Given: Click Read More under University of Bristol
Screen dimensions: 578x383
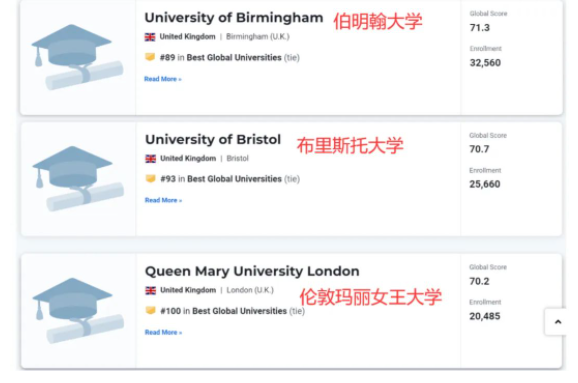Looking at the screenshot, I should pos(163,200).
